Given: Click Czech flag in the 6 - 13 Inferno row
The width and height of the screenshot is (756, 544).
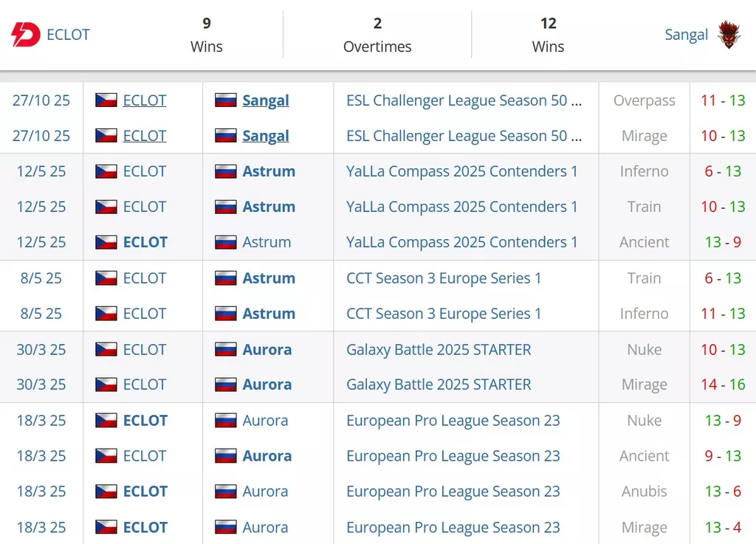Looking at the screenshot, I should [106, 171].
